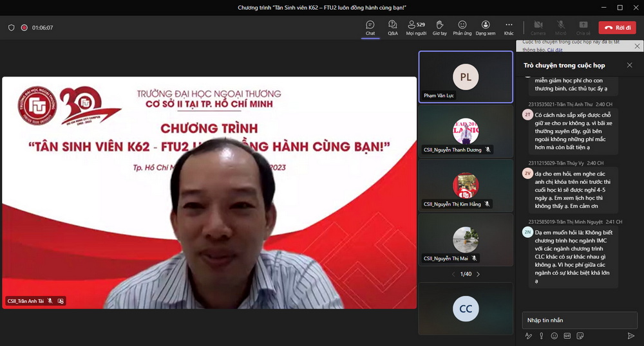Click the CSII_Trần Anh Tài name label
Viewport: 644px width, 346px height.
point(26,301)
